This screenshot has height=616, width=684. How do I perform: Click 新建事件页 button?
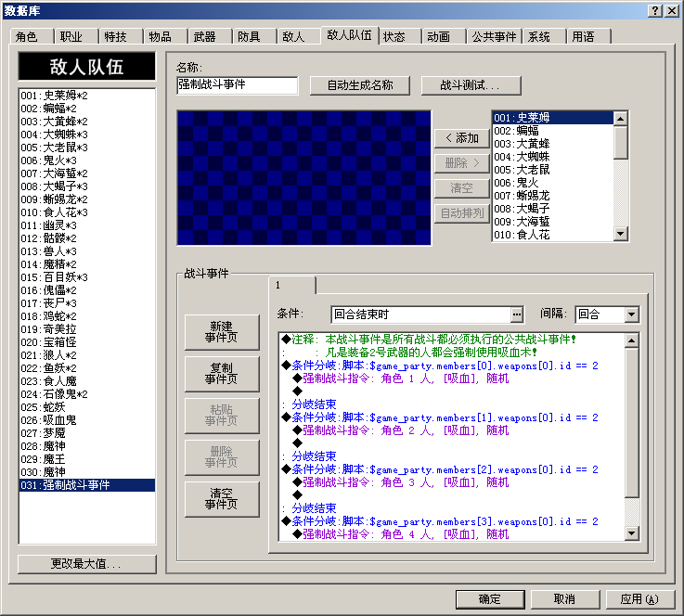[222, 332]
